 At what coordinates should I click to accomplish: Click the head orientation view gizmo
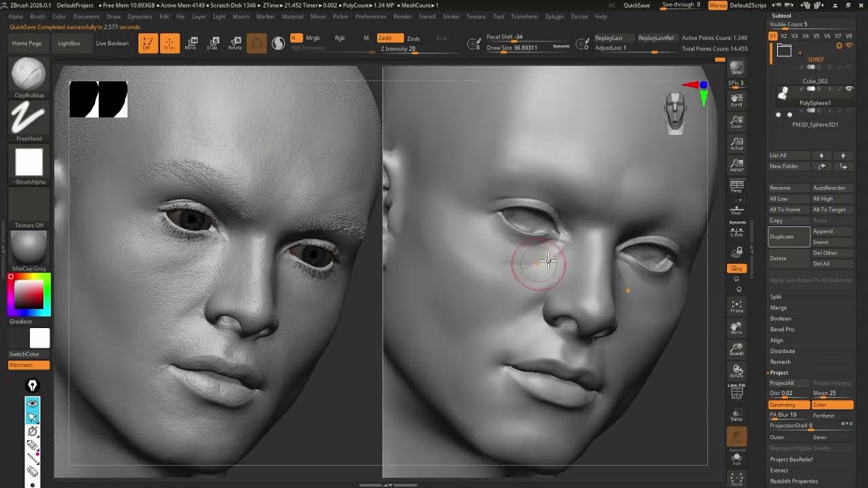[675, 113]
